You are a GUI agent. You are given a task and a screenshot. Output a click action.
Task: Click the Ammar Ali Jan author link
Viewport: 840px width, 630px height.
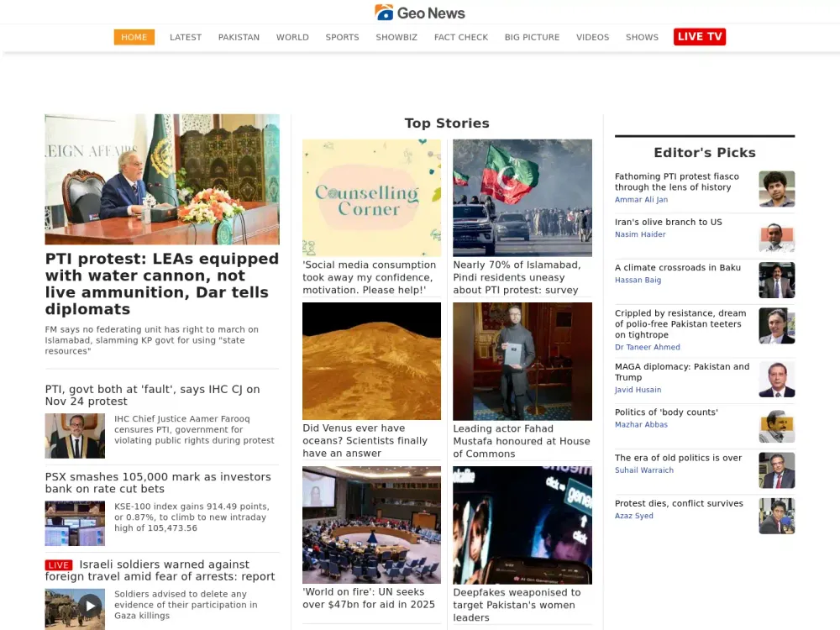click(641, 199)
